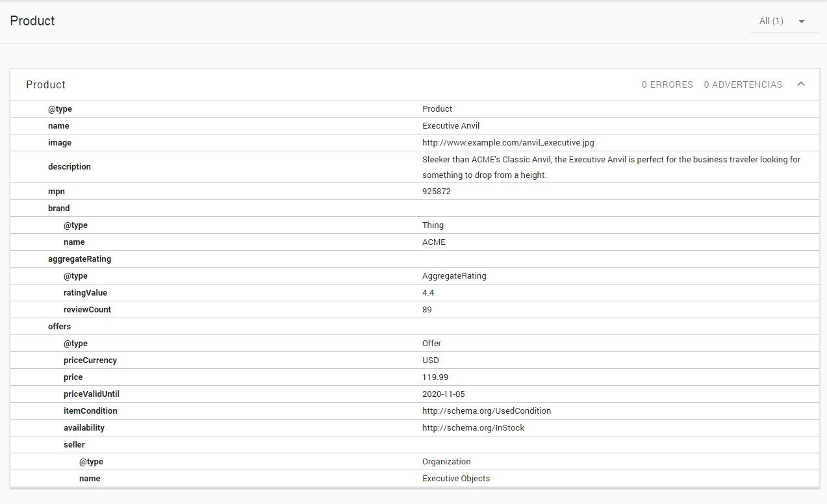Click the image URL anvil_executive.jpg
Viewport: 827px width, 504px height.
(x=508, y=143)
